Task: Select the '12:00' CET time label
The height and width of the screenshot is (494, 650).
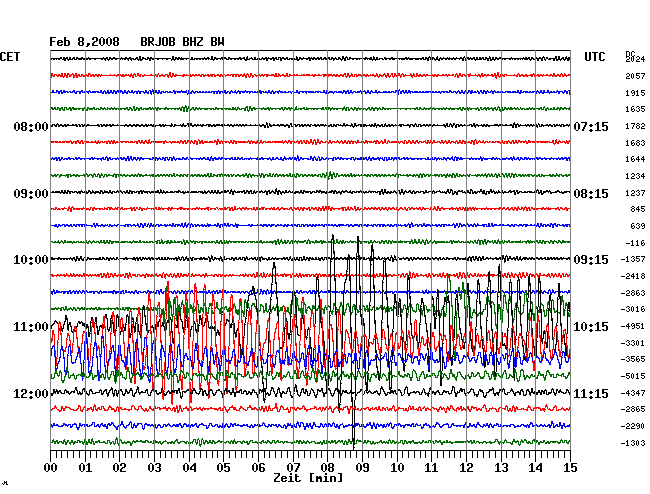Action: point(31,393)
